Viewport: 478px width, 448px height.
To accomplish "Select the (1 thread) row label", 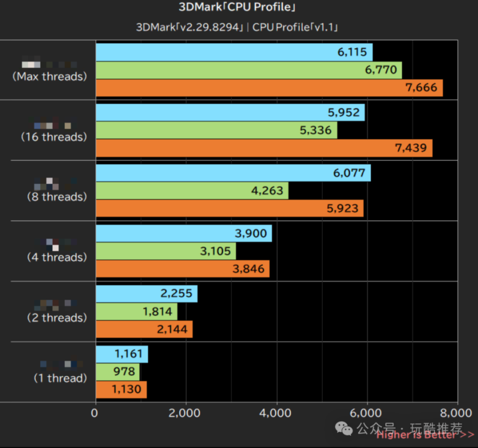I will click(60, 378).
